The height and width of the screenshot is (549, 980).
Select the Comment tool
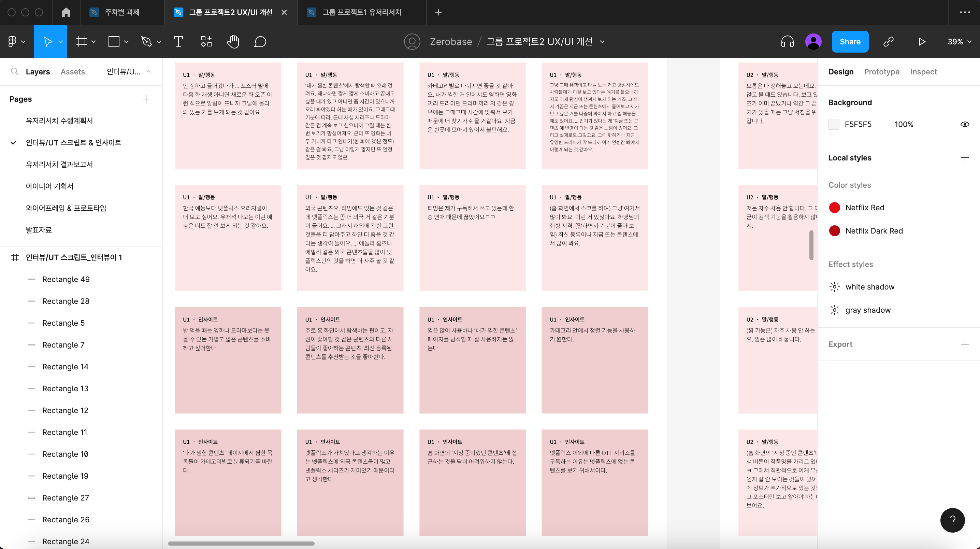[260, 42]
